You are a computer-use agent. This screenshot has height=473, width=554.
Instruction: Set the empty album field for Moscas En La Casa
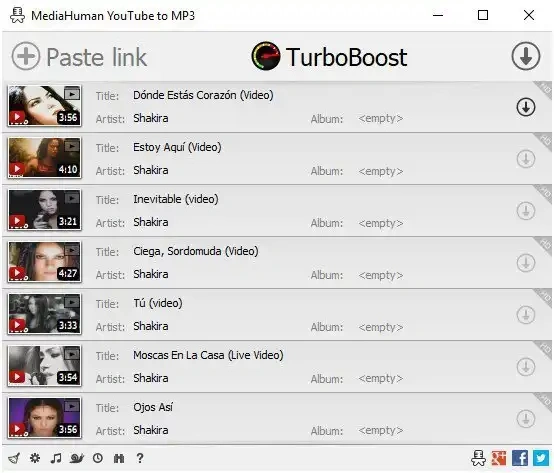tap(381, 379)
